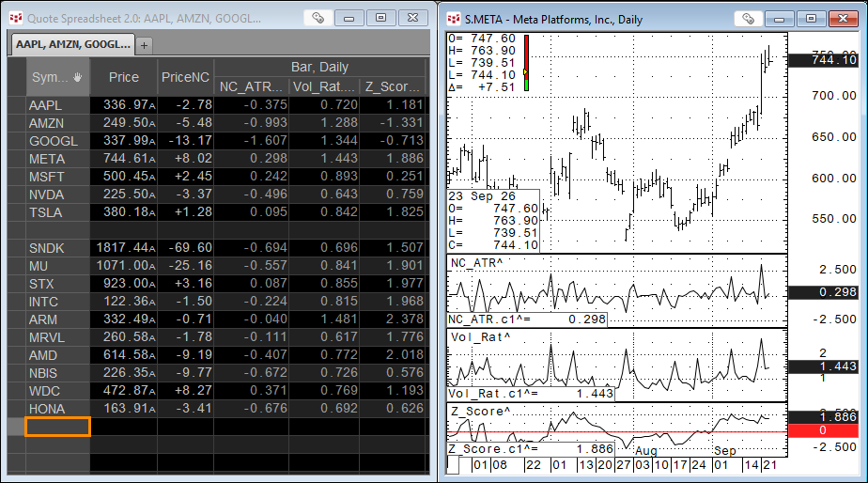Select the INTC symbol cell
The height and width of the screenshot is (483, 868).
point(57,302)
